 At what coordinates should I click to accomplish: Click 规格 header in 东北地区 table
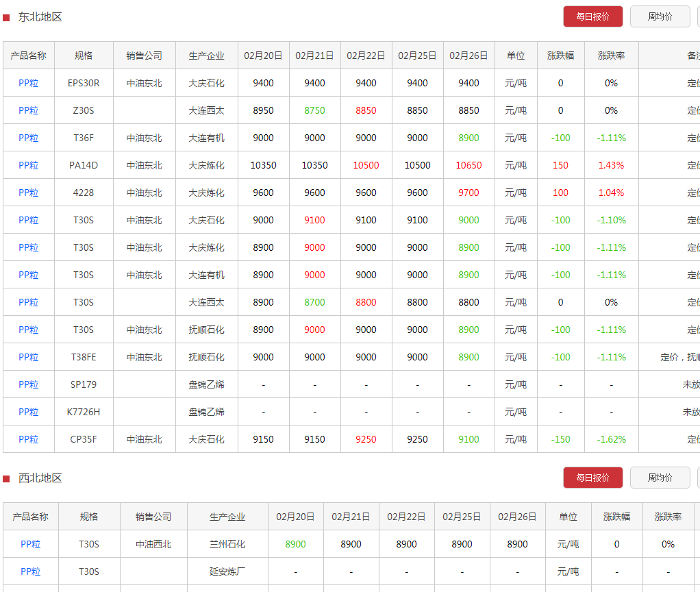click(x=84, y=56)
